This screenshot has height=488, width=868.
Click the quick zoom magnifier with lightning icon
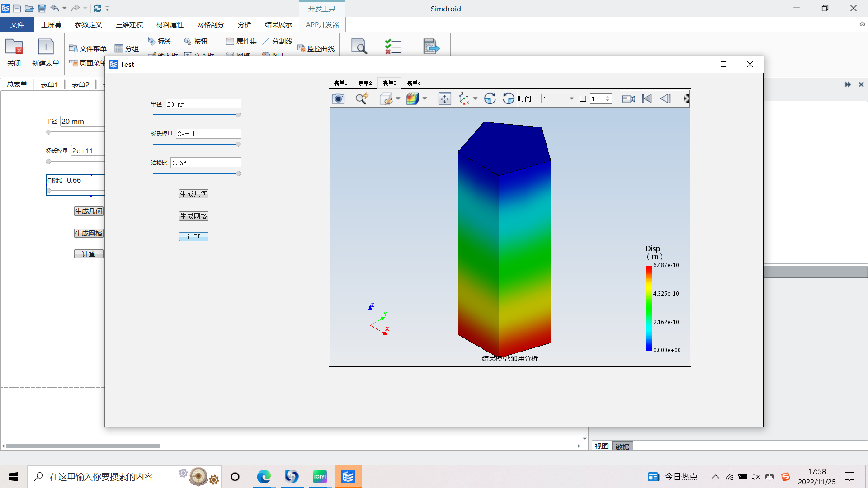pyautogui.click(x=362, y=99)
